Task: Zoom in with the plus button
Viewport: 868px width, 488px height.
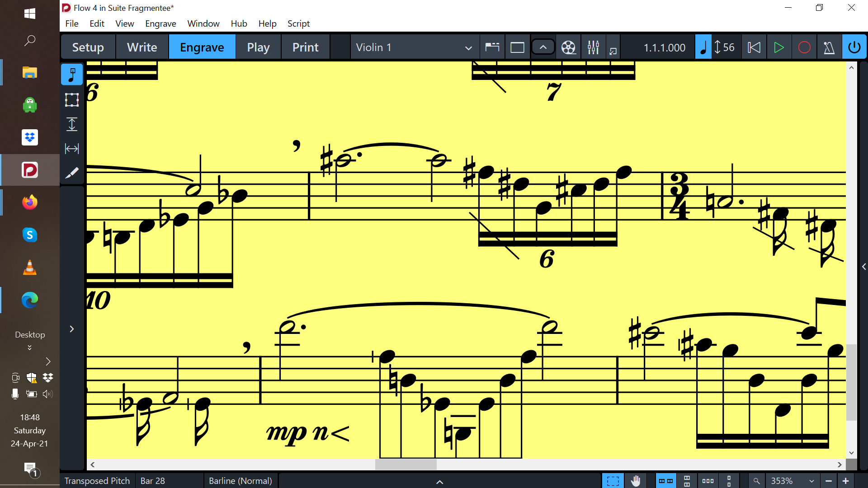Action: (846, 481)
